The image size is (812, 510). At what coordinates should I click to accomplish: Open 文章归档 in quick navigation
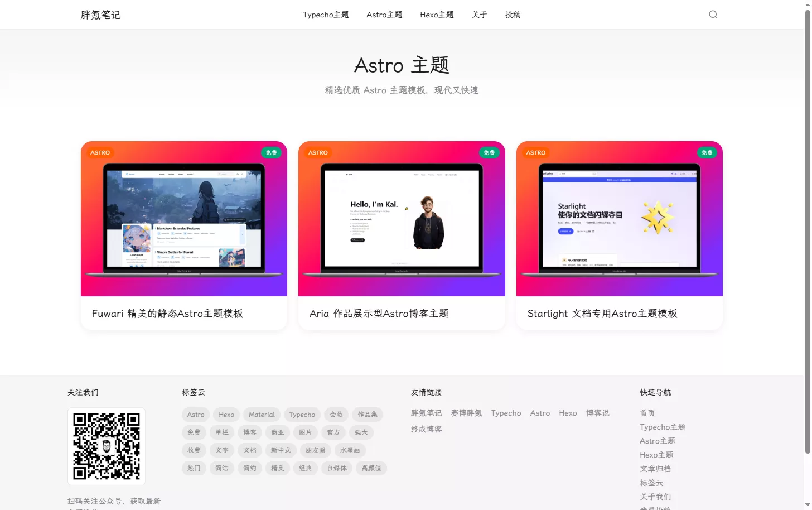[655, 469]
